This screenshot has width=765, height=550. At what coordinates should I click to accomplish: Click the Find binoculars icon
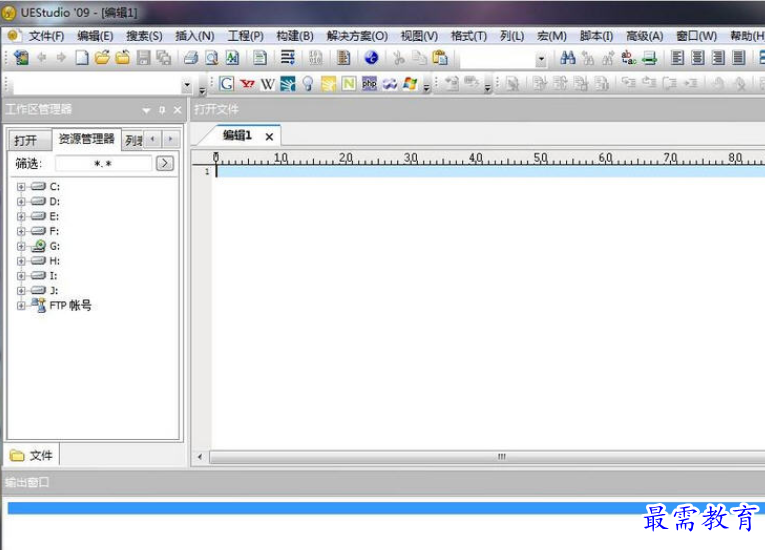click(x=567, y=58)
